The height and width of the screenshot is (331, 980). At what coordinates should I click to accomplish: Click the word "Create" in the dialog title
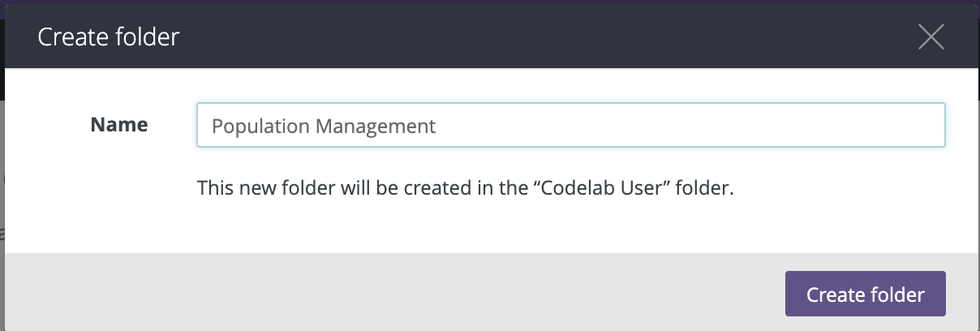coord(71,37)
